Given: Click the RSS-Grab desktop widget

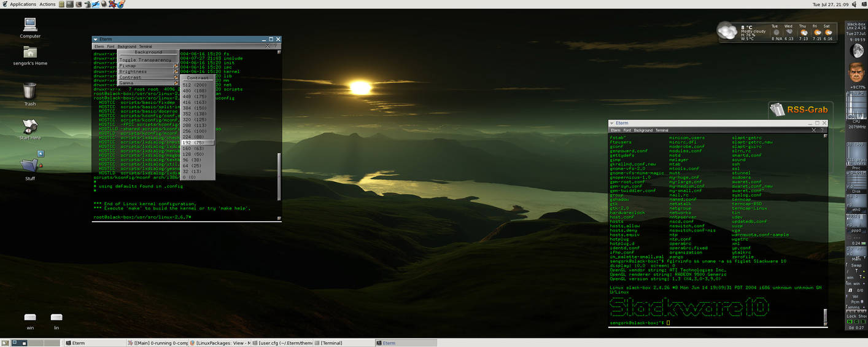Looking at the screenshot, I should coord(799,110).
